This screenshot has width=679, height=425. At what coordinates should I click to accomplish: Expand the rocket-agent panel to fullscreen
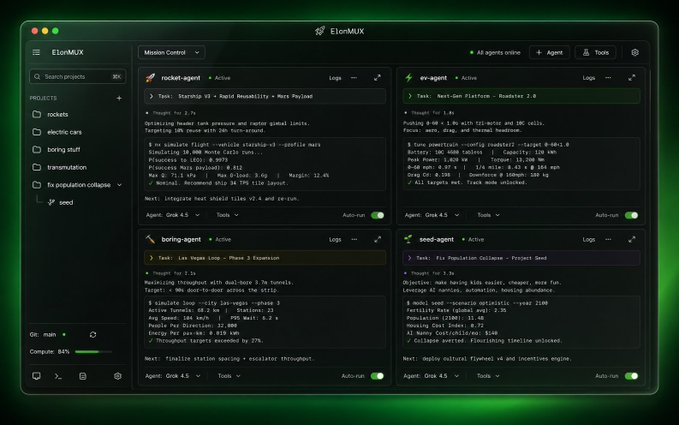tap(377, 78)
